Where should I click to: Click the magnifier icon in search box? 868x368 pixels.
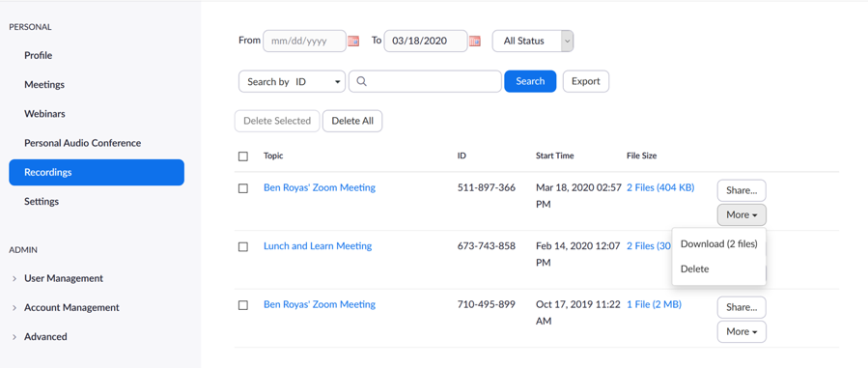[x=361, y=81]
